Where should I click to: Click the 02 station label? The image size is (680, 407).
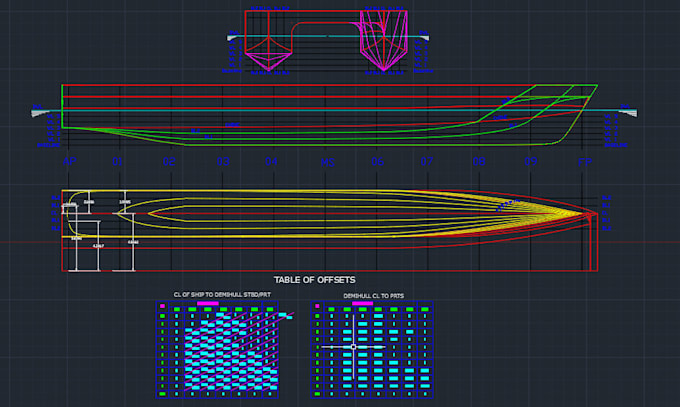[169, 161]
